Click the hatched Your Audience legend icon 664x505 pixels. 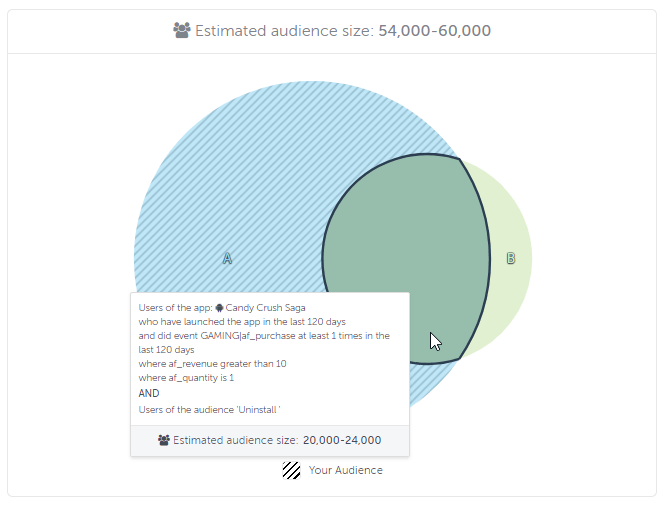292,470
